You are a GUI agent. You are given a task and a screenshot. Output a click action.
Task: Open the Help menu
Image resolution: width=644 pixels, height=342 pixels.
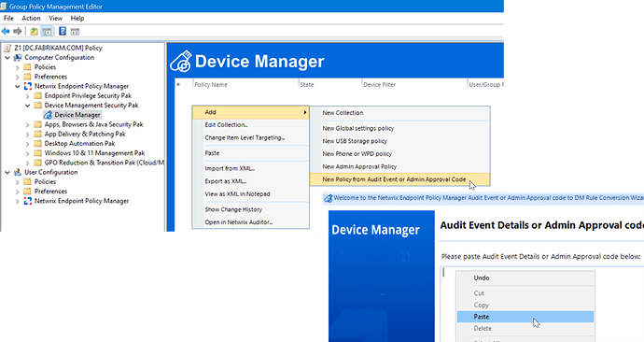tap(77, 18)
